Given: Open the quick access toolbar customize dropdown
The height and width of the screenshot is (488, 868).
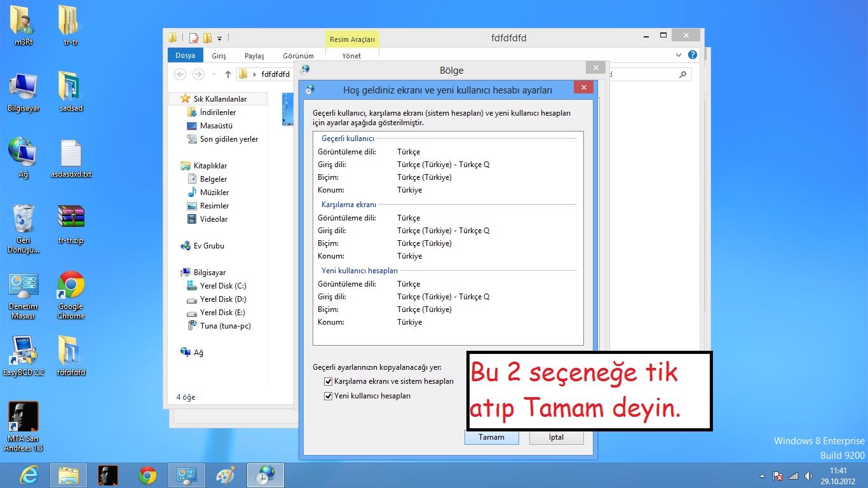Looking at the screenshot, I should click(x=220, y=38).
